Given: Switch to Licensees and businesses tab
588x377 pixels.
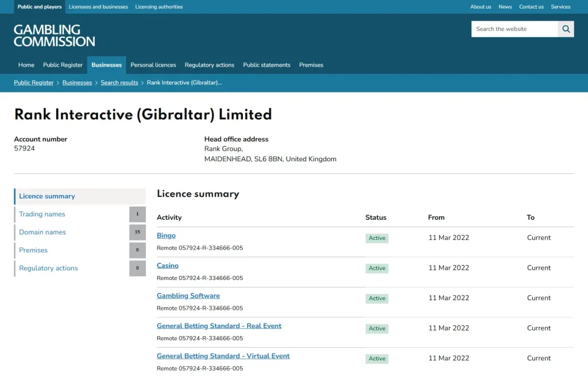Looking at the screenshot, I should click(x=98, y=7).
